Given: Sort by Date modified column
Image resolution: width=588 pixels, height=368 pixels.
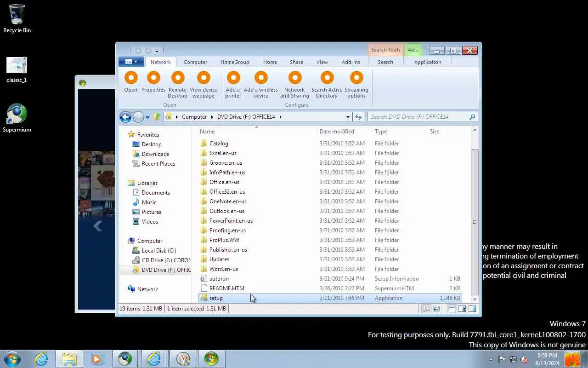Looking at the screenshot, I should pos(344,132).
